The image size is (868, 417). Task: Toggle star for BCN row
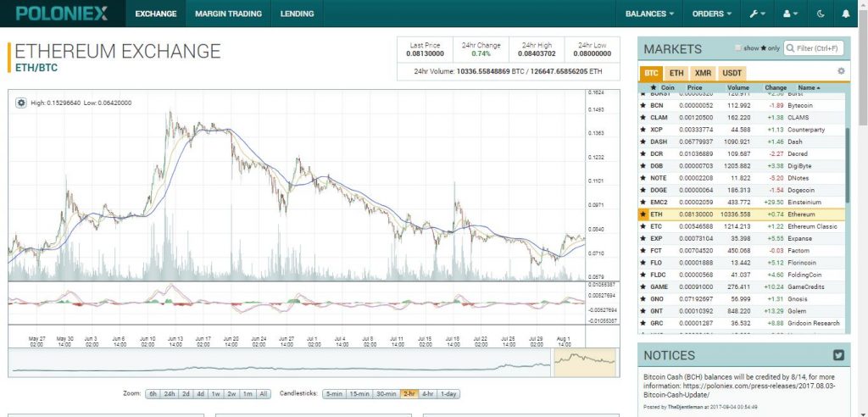[x=643, y=105]
